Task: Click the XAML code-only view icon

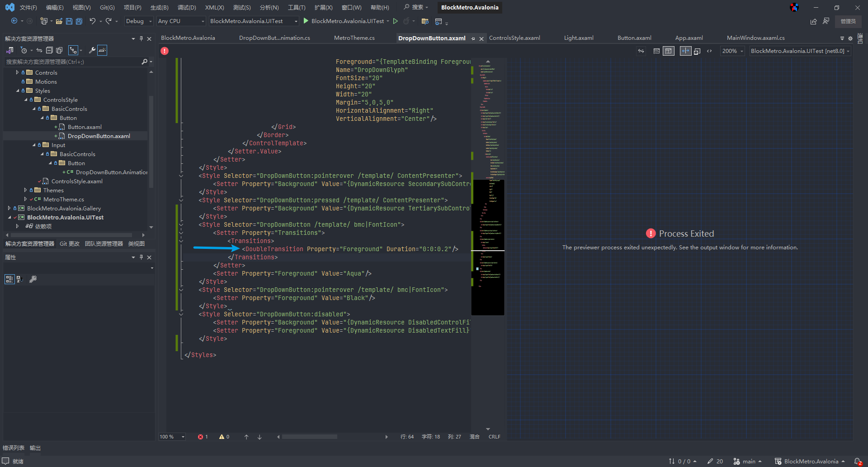Action: [x=709, y=51]
